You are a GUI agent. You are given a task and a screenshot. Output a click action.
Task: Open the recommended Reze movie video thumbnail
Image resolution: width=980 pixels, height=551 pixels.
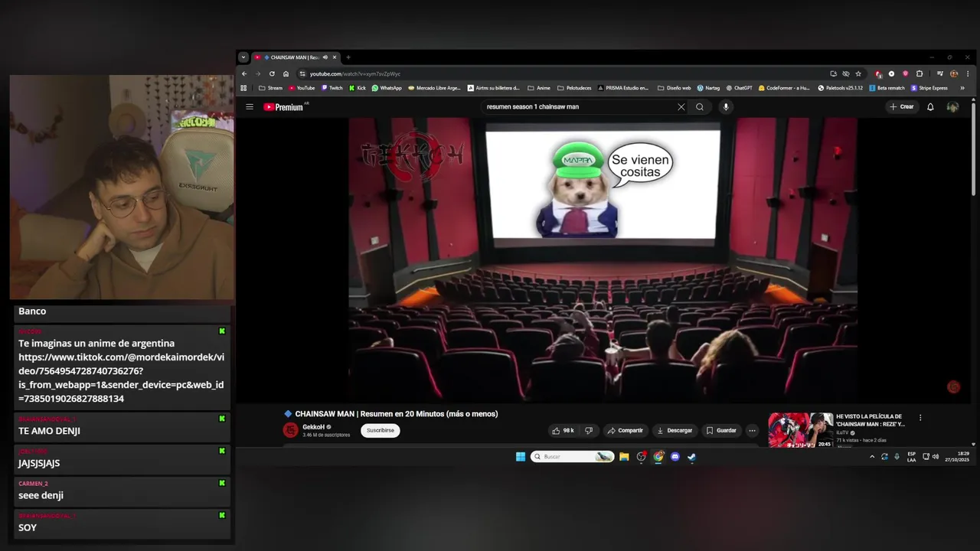tap(800, 430)
